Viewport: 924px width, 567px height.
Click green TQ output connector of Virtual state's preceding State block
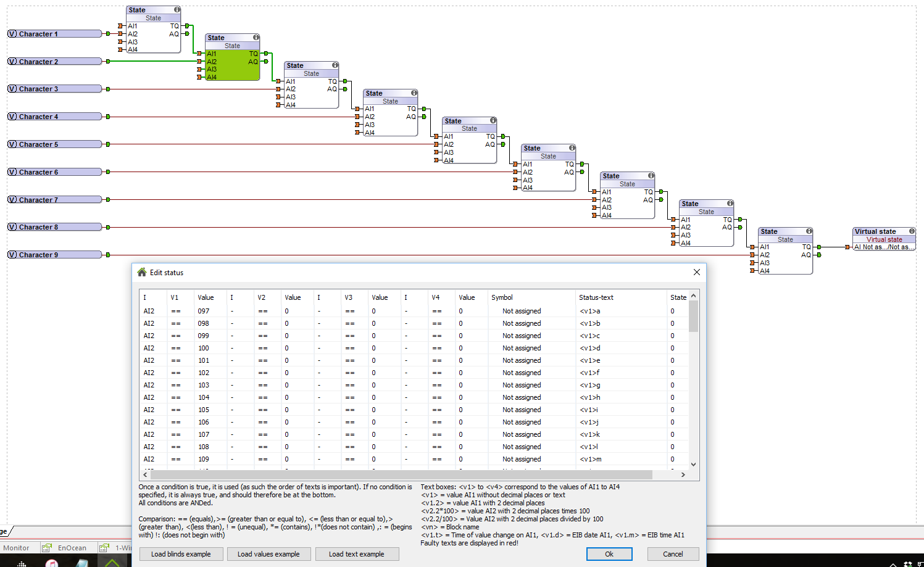point(819,247)
